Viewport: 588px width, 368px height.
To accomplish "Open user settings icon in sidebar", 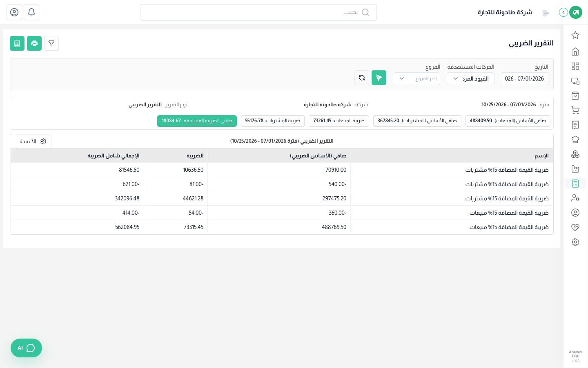I will (x=575, y=198).
